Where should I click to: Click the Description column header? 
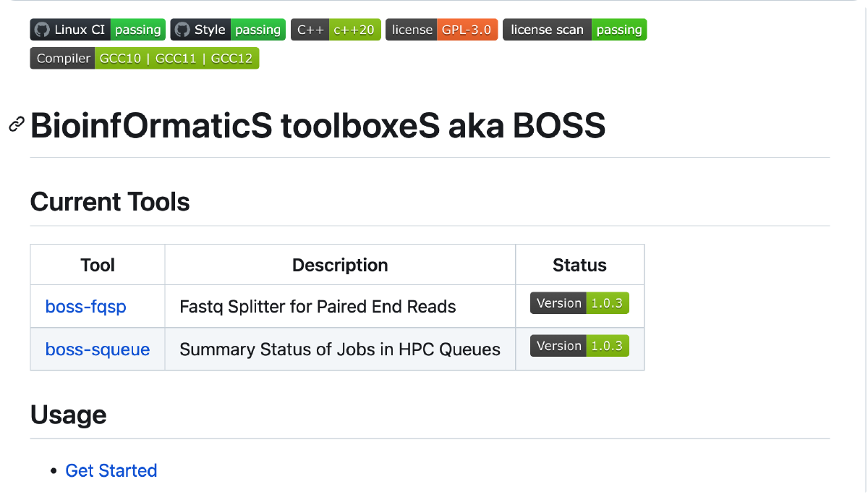[340, 265]
